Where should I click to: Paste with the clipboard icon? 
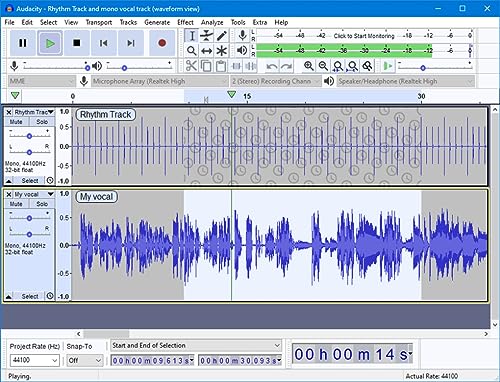click(x=221, y=66)
